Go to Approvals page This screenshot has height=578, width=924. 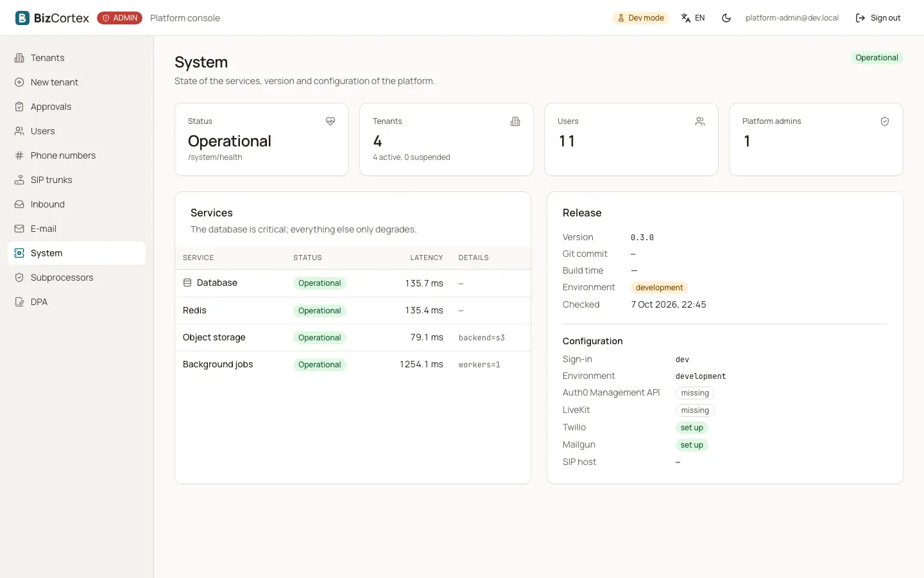click(77, 107)
